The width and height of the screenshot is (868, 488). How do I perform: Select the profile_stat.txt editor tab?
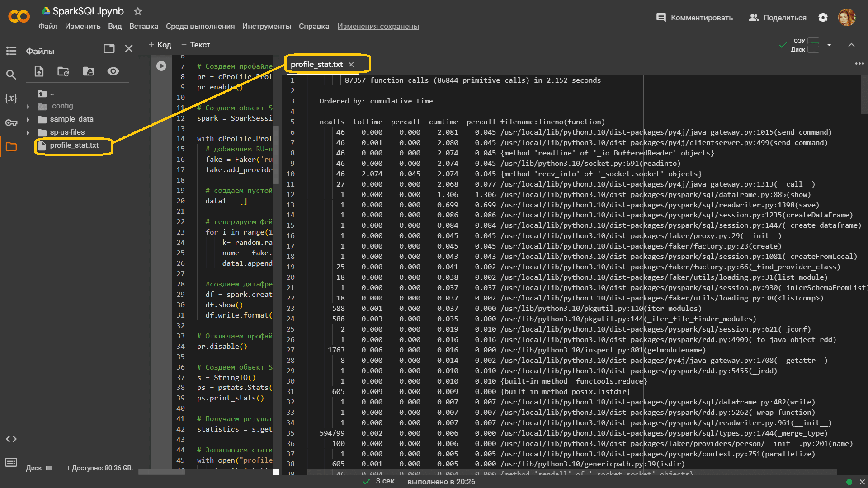tap(316, 64)
